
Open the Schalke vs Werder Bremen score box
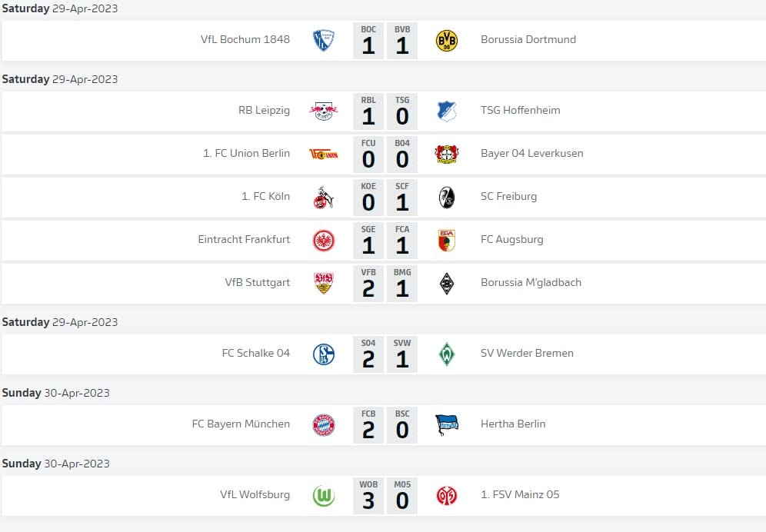click(x=385, y=354)
